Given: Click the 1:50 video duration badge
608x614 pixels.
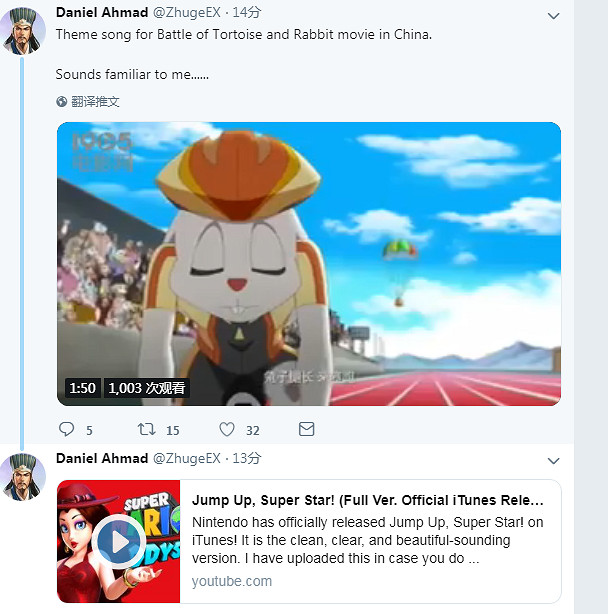Looking at the screenshot, I should pos(83,388).
